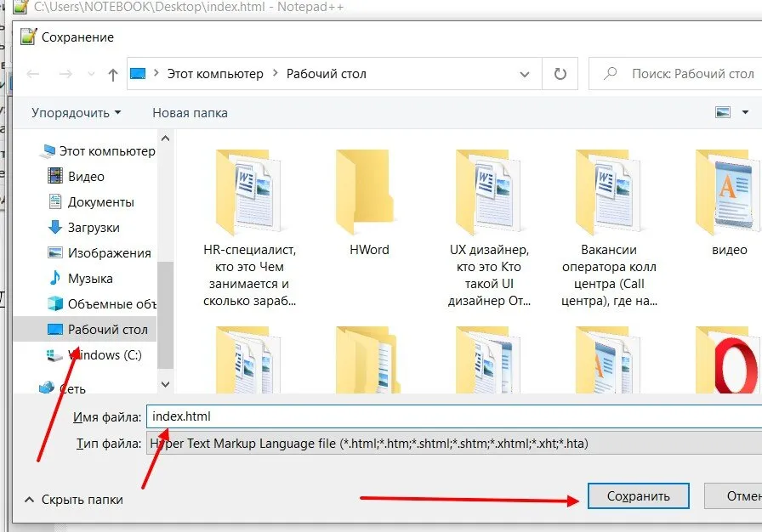Expand the address bar history dropdown
762x532 pixels.
(x=525, y=74)
